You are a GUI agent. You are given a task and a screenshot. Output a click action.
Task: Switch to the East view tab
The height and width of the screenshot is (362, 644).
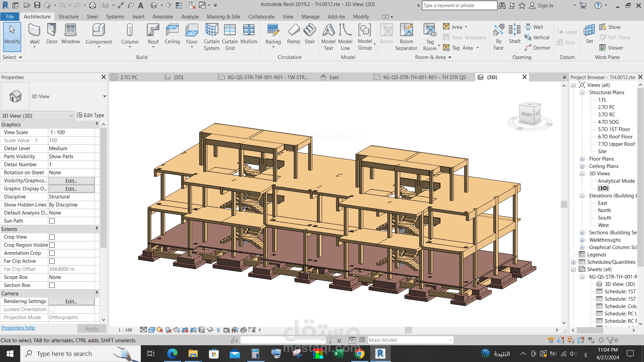pos(334,77)
